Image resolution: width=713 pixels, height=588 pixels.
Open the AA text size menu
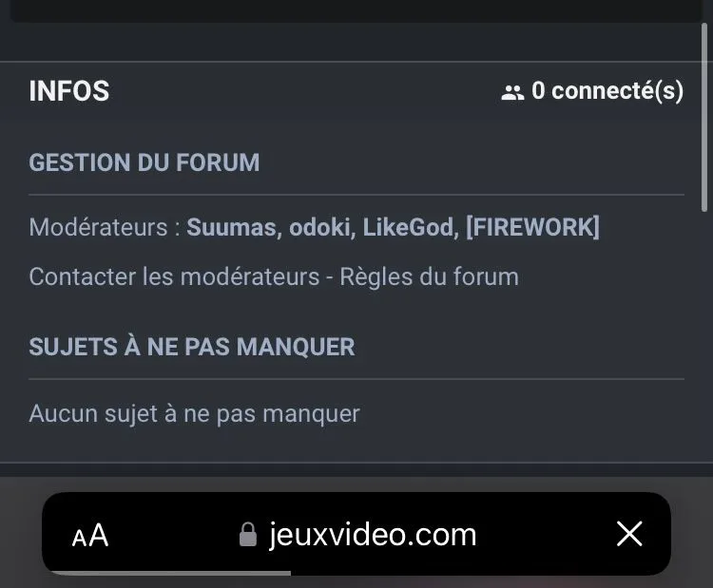[x=90, y=535]
